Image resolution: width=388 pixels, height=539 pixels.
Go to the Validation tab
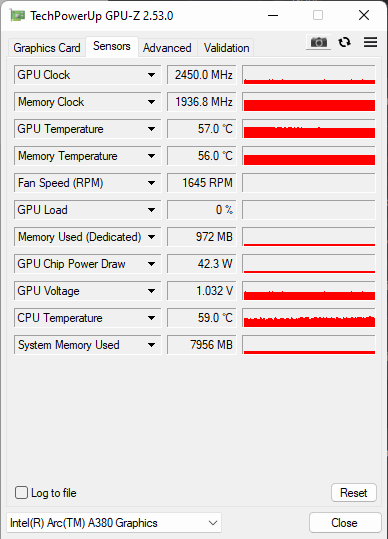[x=226, y=48]
